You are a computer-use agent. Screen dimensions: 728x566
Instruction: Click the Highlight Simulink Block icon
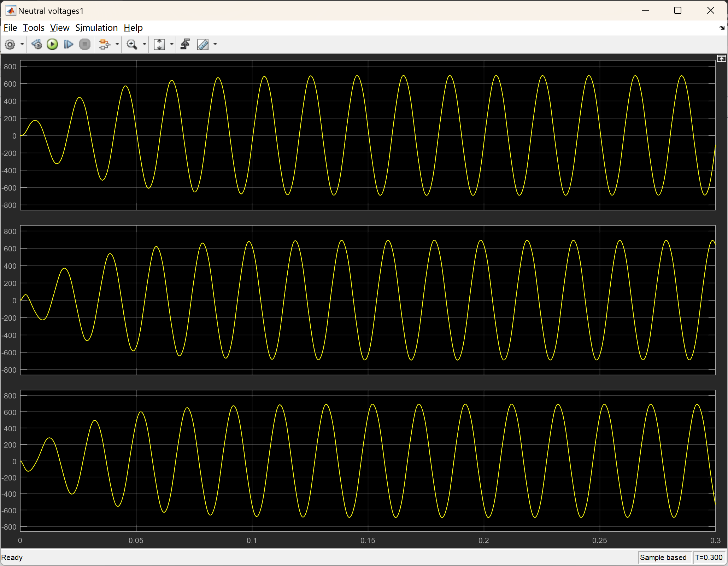(104, 45)
